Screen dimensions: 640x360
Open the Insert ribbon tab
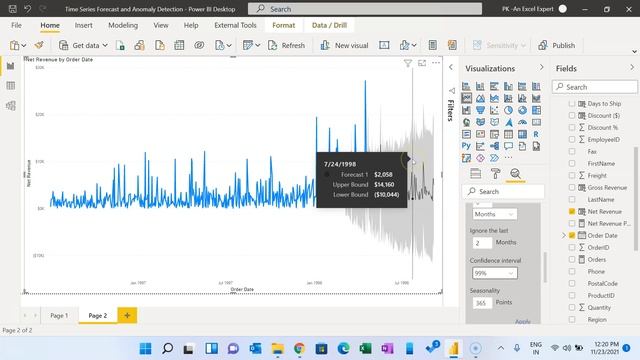[83, 25]
